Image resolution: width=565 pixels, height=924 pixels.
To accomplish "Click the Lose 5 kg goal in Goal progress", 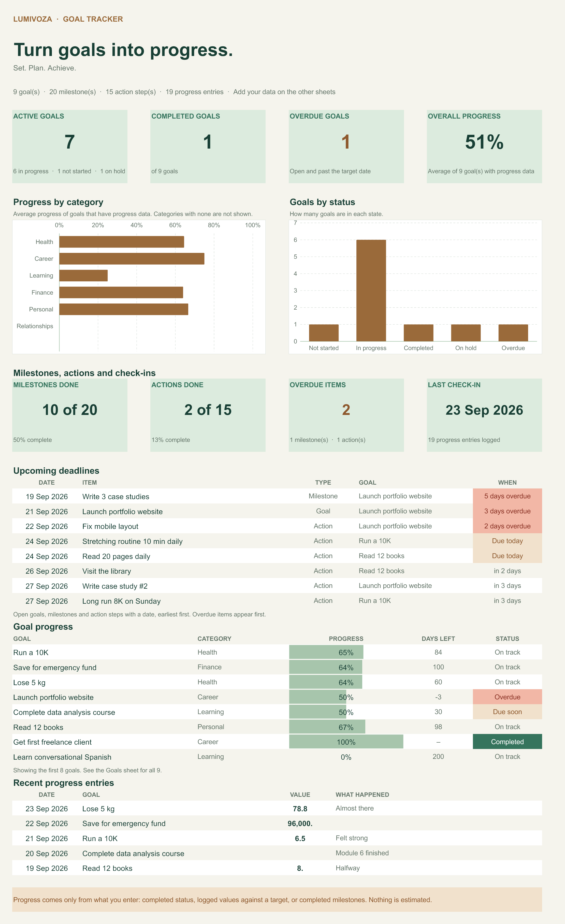I will click(29, 683).
